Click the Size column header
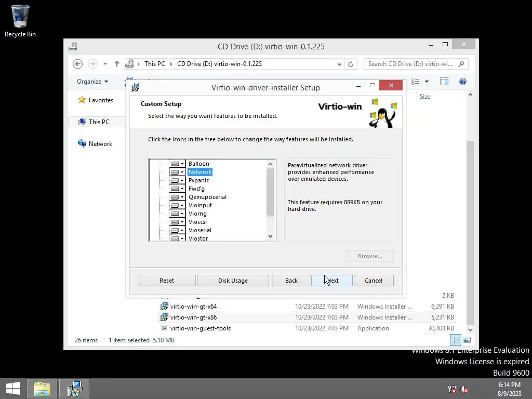This screenshot has height=399, width=532. [x=425, y=96]
